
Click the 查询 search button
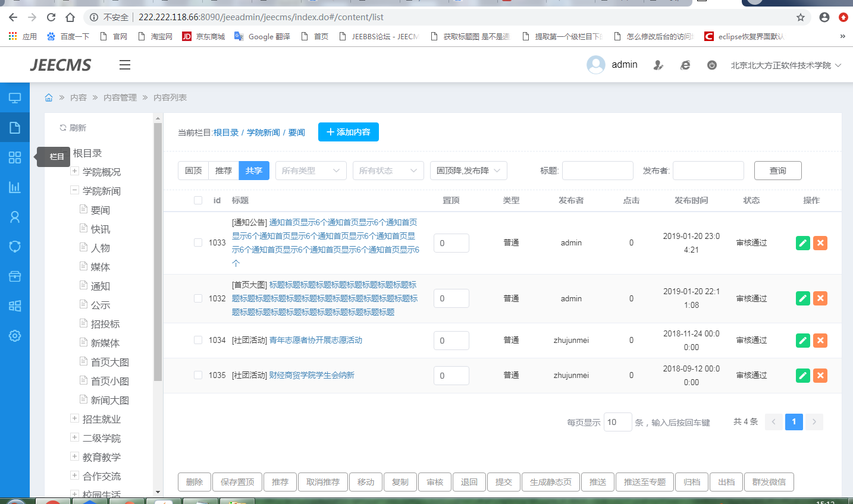click(777, 171)
